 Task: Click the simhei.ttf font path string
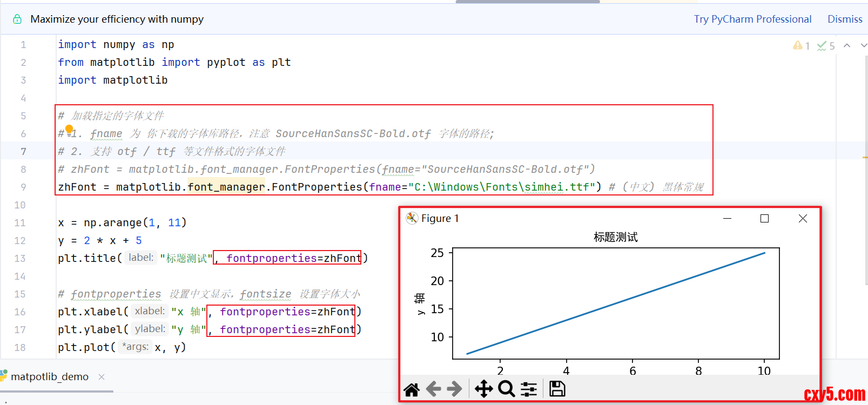502,187
